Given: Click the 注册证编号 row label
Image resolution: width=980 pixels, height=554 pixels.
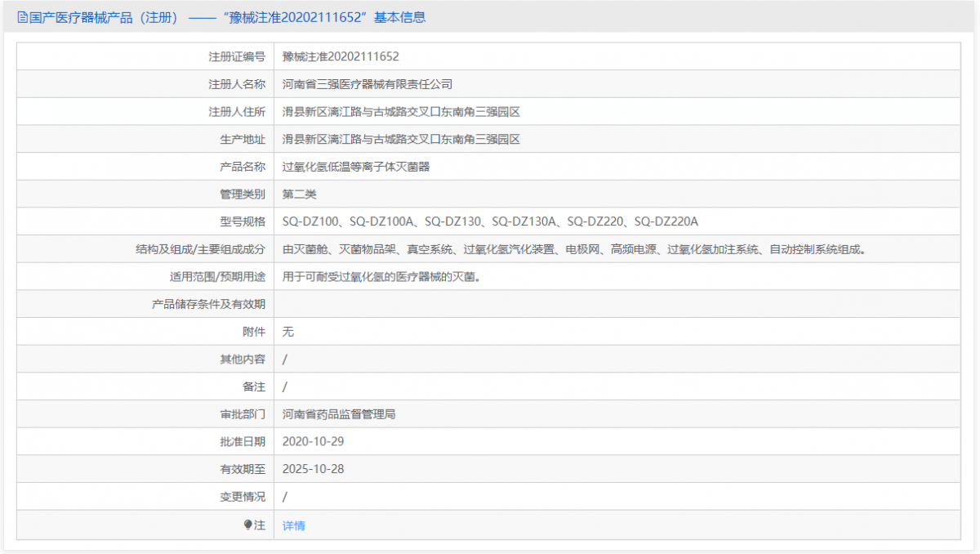Looking at the screenshot, I should click(x=235, y=56).
